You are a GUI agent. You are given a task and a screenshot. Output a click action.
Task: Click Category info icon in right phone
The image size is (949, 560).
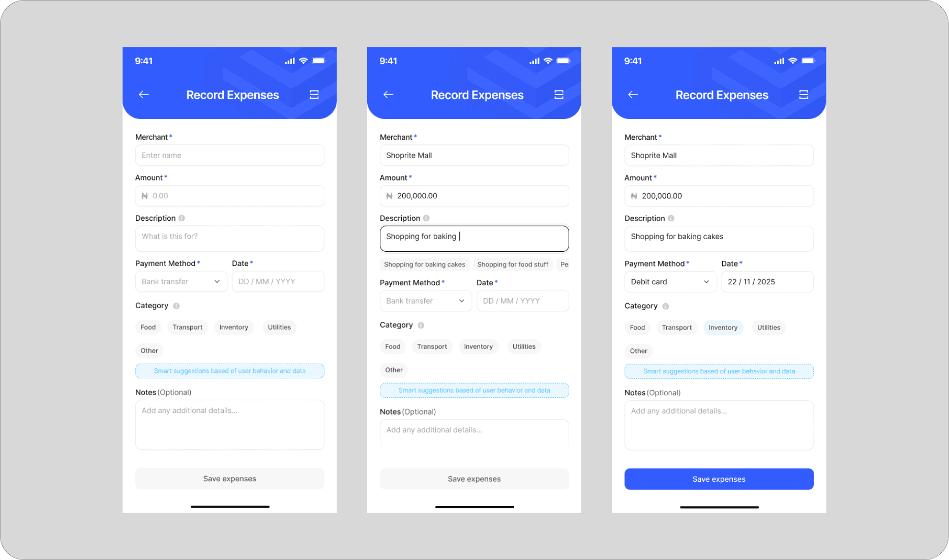(x=666, y=306)
